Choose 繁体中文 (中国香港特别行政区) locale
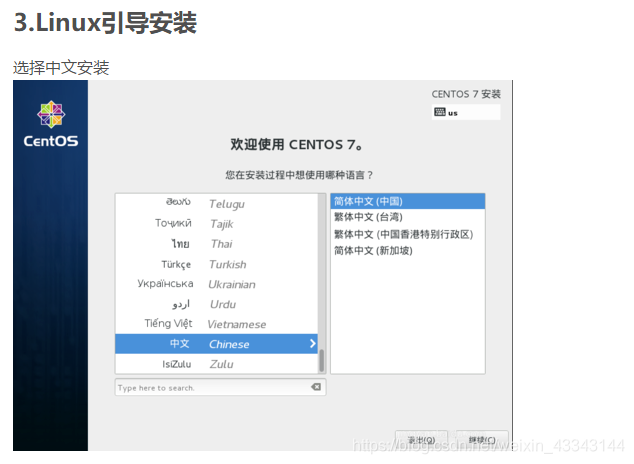 click(408, 234)
